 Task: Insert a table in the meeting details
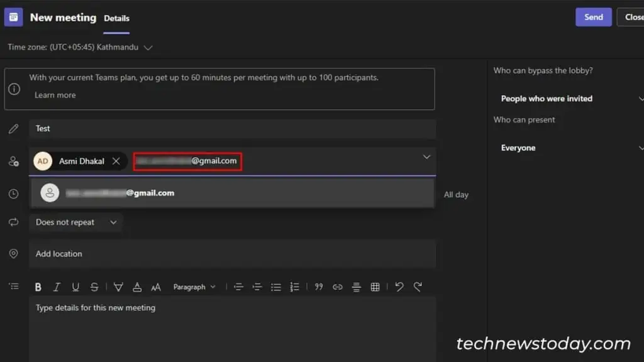tap(375, 287)
